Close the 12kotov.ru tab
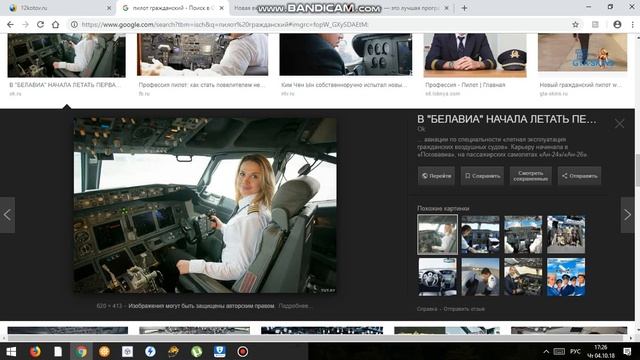Image resolution: width=640 pixels, height=360 pixels. click(x=109, y=8)
